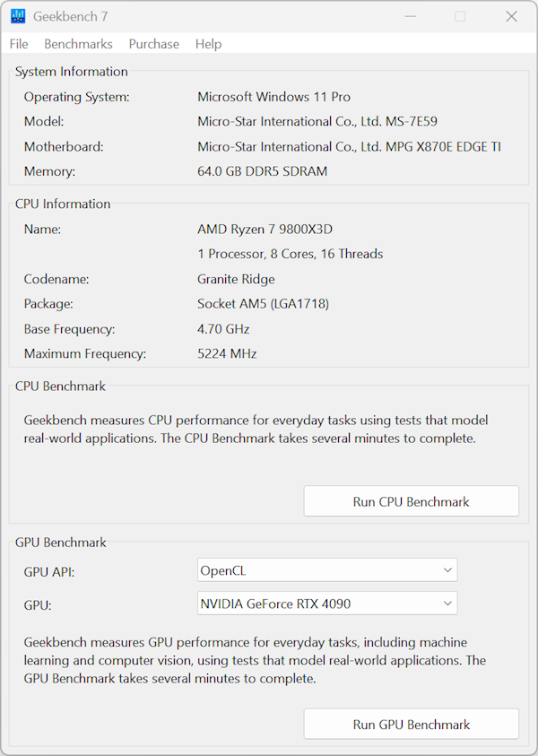The width and height of the screenshot is (538, 756).
Task: Click the 1 Processor, 8 Cores, 16 Threads text
Action: pyautogui.click(x=291, y=254)
